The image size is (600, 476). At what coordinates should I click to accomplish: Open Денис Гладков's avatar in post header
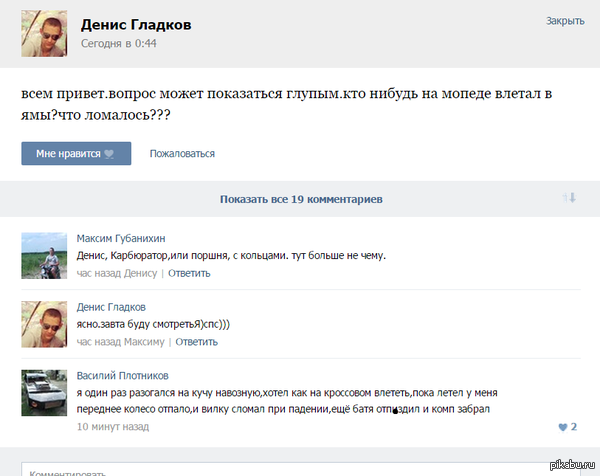pyautogui.click(x=46, y=36)
